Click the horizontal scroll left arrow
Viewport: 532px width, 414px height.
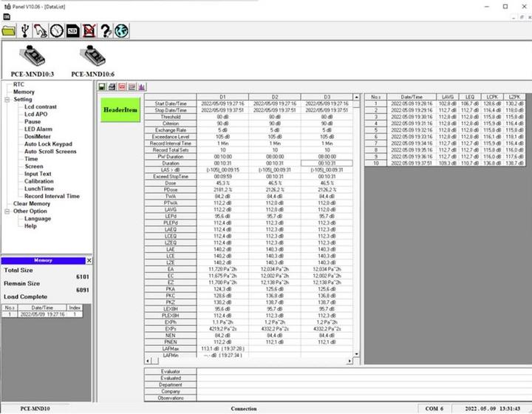[x=148, y=361]
